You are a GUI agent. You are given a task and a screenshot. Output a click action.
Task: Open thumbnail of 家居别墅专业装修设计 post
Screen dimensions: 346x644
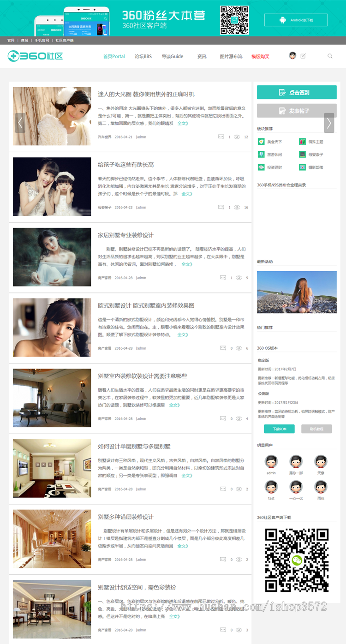click(52, 257)
